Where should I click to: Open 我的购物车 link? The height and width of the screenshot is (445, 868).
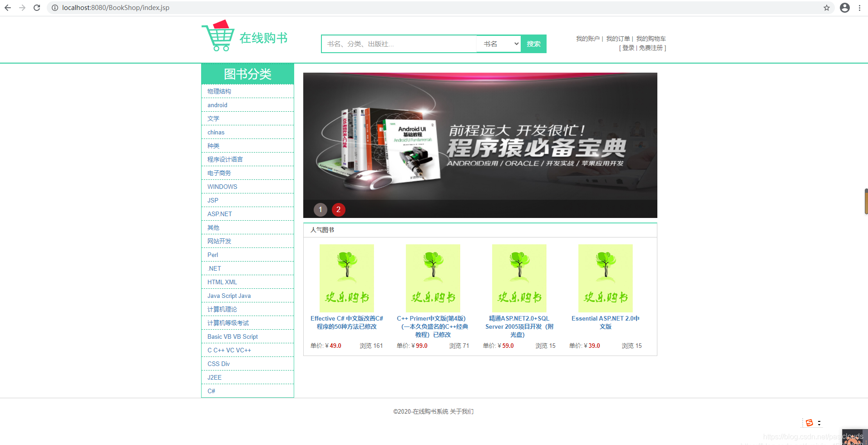(x=651, y=39)
